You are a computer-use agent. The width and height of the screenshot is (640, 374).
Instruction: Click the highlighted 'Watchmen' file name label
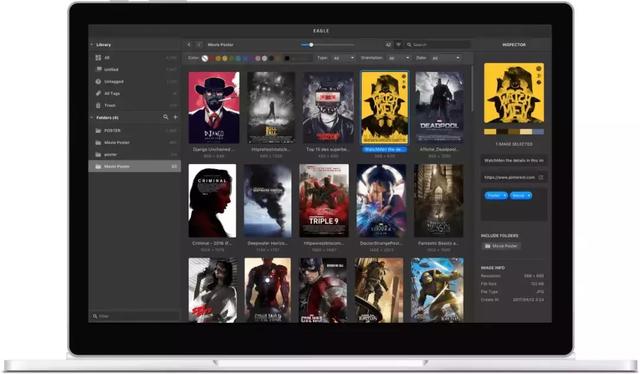click(384, 149)
